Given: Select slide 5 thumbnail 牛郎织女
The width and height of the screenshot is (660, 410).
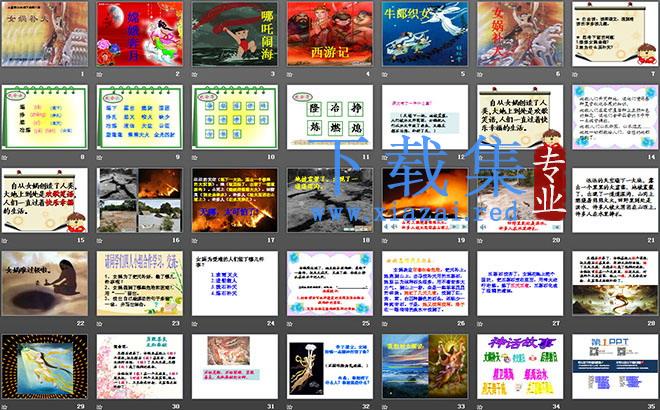Looking at the screenshot, I should tap(425, 34).
